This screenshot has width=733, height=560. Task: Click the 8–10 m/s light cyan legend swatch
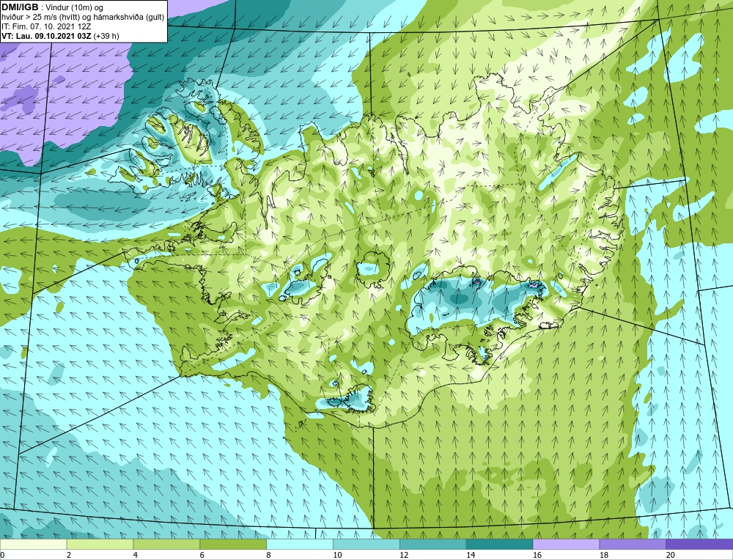pos(300,544)
